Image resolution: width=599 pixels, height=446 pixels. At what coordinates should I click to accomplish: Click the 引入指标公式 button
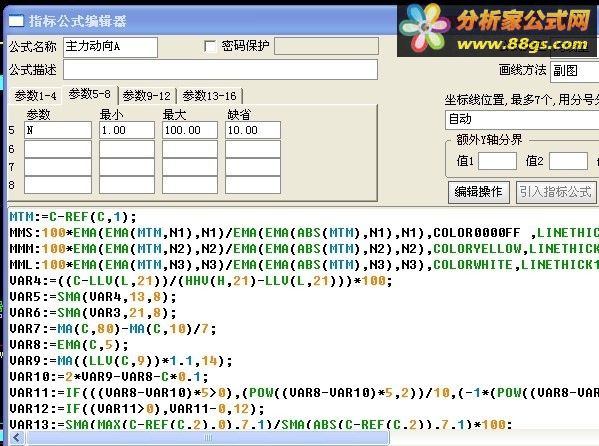555,192
